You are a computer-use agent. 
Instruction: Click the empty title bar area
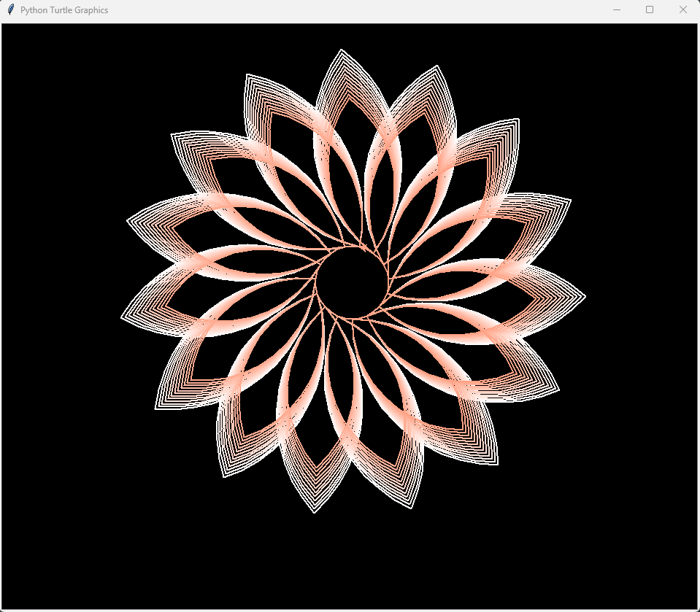point(365,10)
